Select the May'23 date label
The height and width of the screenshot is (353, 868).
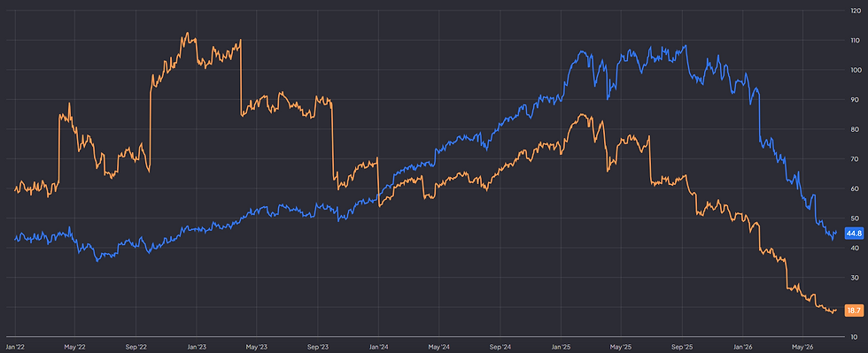(x=257, y=347)
